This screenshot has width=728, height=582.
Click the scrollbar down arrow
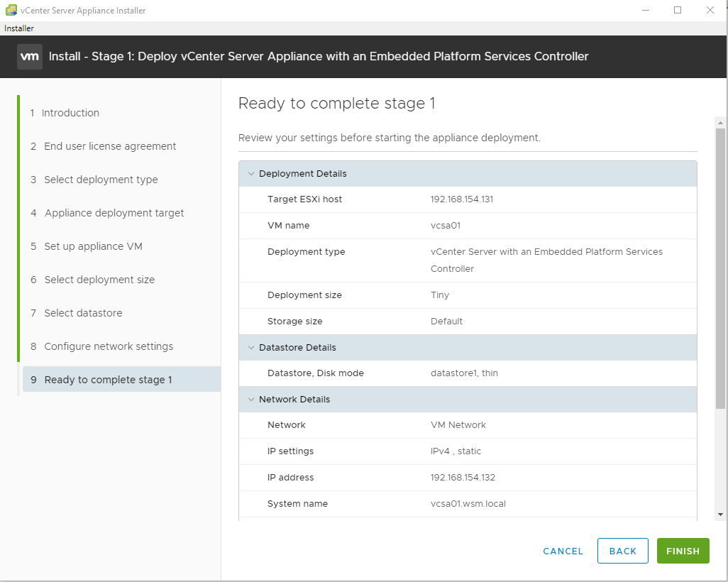[x=721, y=515]
